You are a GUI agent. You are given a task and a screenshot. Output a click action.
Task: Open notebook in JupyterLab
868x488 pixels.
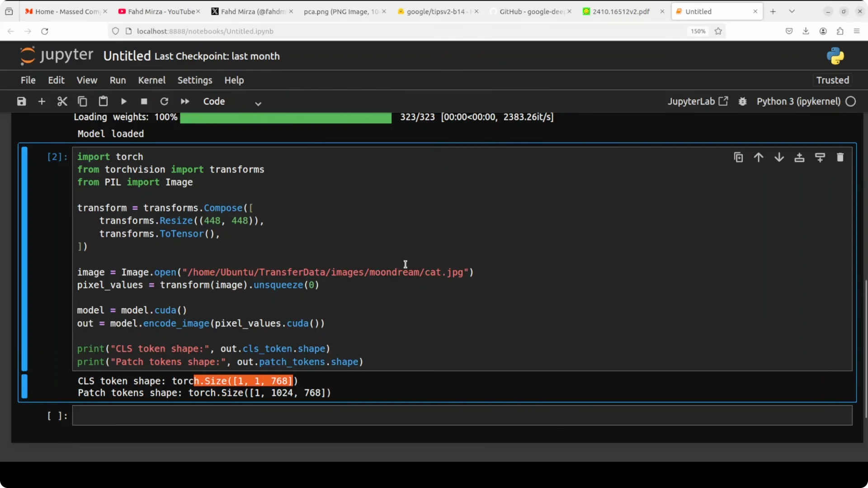point(698,101)
